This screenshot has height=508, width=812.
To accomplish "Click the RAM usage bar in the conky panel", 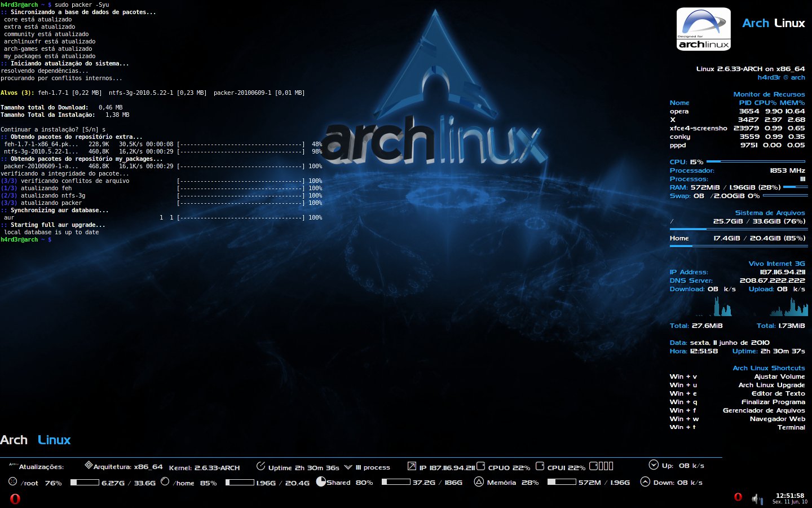I will click(x=796, y=187).
